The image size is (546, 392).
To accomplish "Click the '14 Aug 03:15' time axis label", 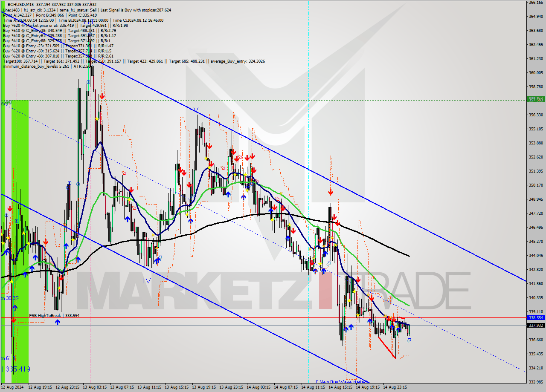I will 258,388.
